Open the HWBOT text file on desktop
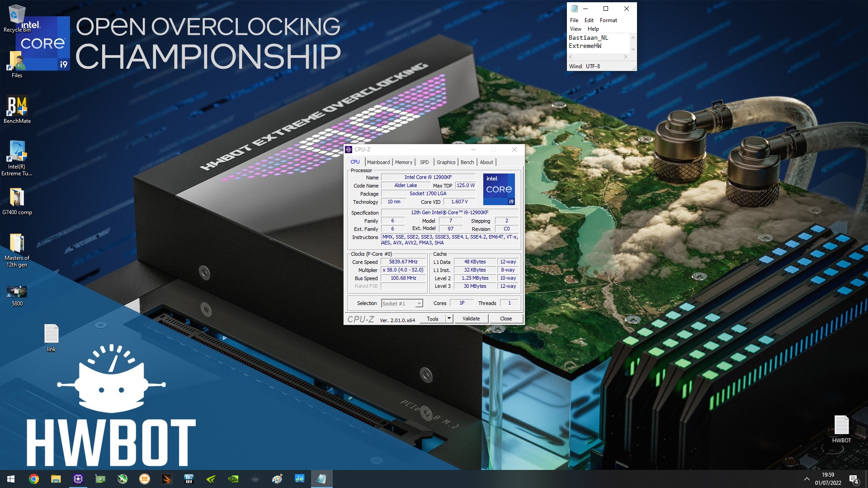The height and width of the screenshot is (488, 868). [841, 429]
